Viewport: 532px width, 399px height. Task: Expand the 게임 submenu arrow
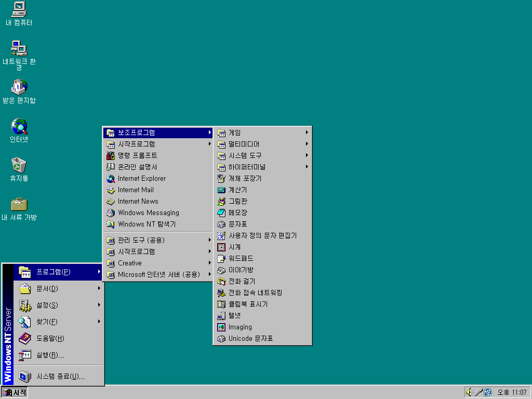point(307,132)
